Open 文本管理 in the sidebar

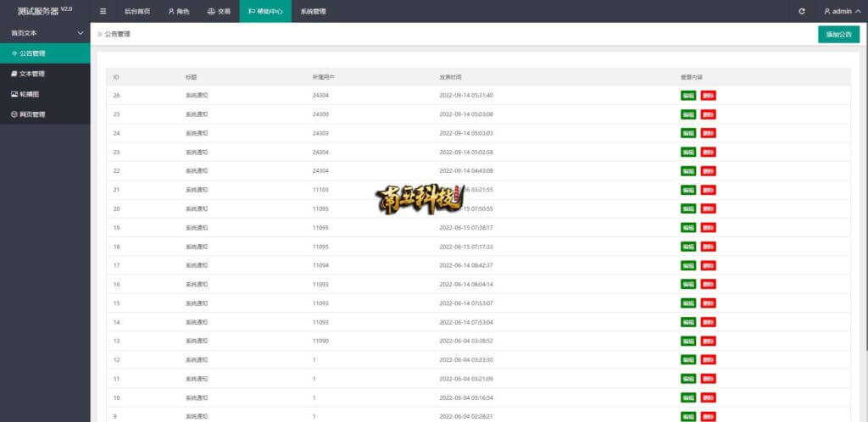(45, 74)
